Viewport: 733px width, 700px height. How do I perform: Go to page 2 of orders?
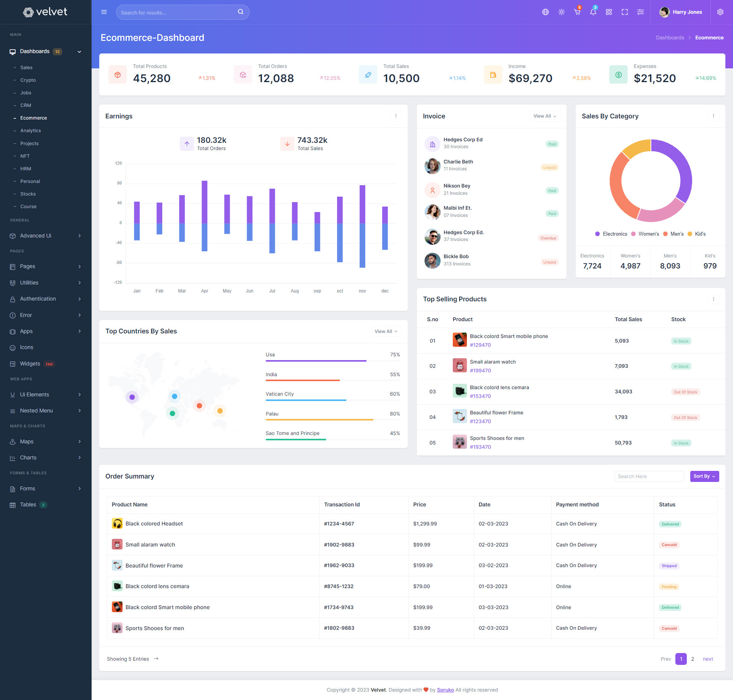point(693,659)
